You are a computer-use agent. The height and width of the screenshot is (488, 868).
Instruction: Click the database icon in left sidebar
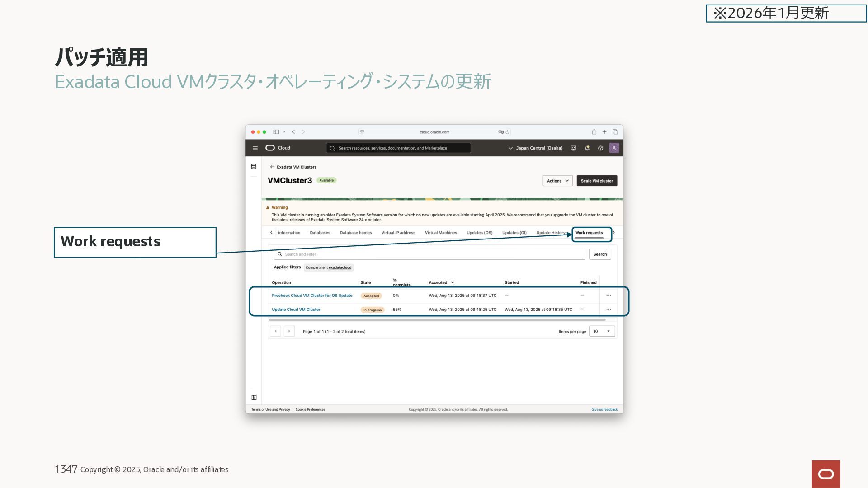[254, 167]
